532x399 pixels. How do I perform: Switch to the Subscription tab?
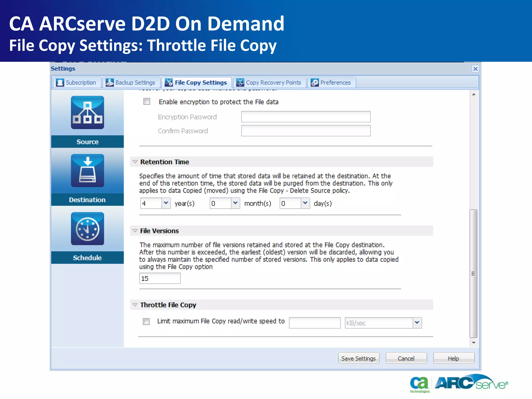click(77, 83)
